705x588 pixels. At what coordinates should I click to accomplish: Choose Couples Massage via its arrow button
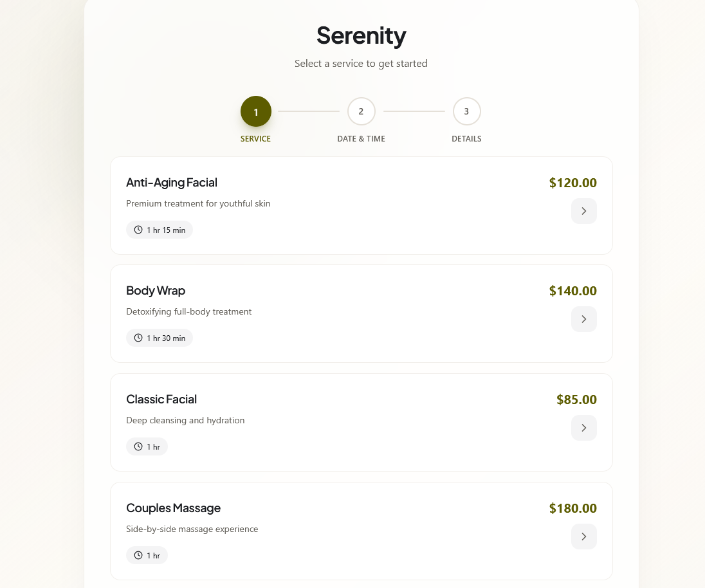(x=583, y=537)
